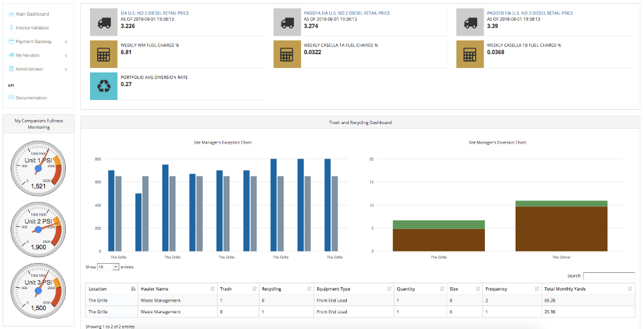Open API Documentation in the sidebar
The width and height of the screenshot is (644, 329).
[31, 98]
